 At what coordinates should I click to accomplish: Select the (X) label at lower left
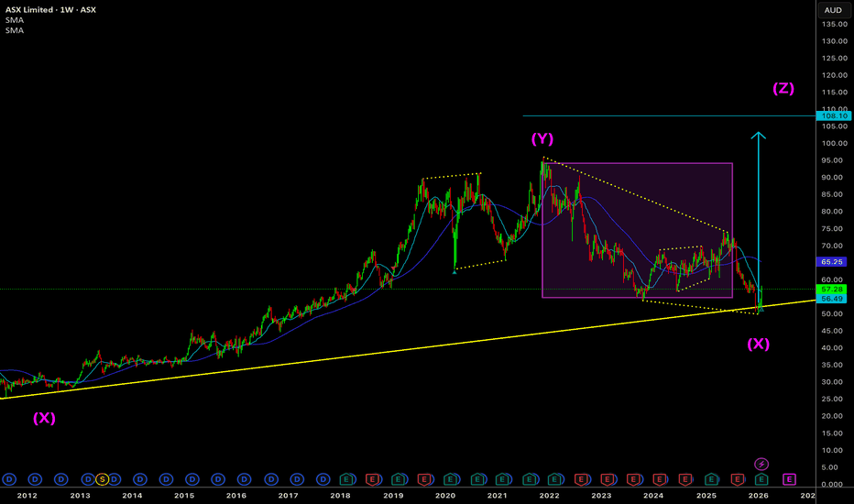pyautogui.click(x=44, y=417)
